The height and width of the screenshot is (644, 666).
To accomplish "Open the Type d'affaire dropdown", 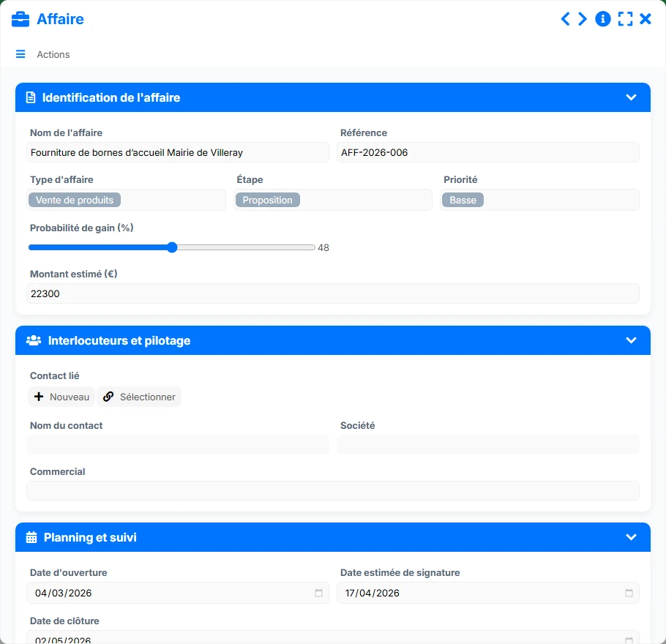I will [x=126, y=200].
